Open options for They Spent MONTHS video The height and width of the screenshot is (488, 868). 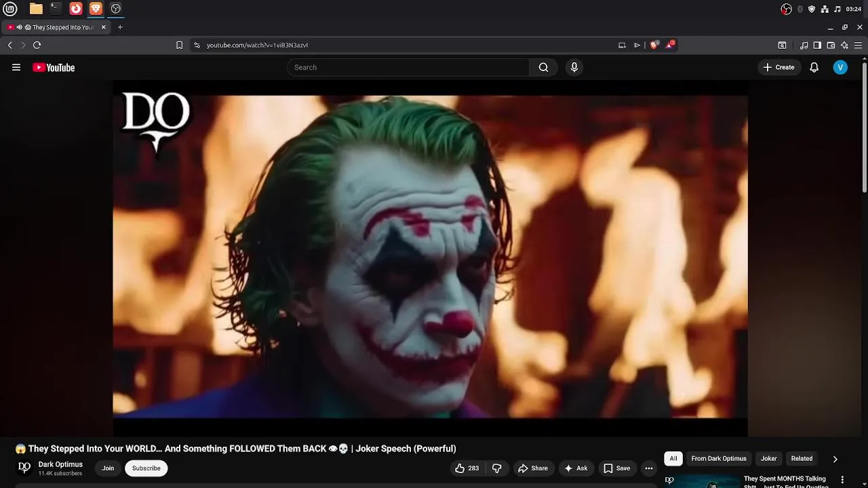843,479
